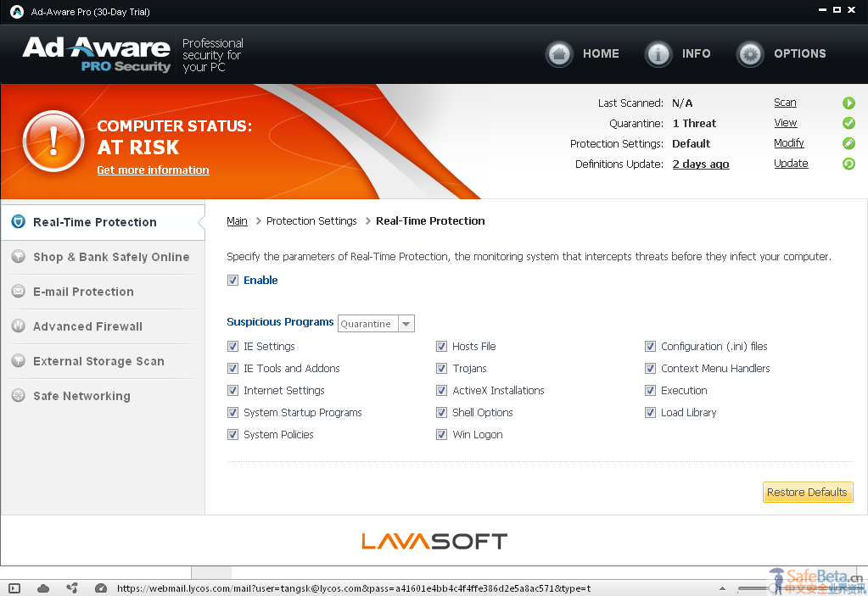Toggle the Load Library checkbox
The width and height of the screenshot is (868, 596).
(651, 413)
